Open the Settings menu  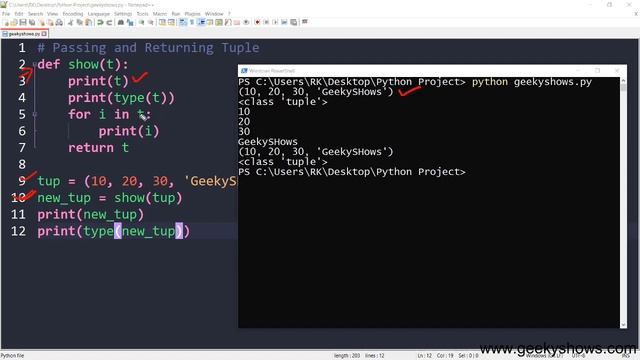tap(123, 14)
